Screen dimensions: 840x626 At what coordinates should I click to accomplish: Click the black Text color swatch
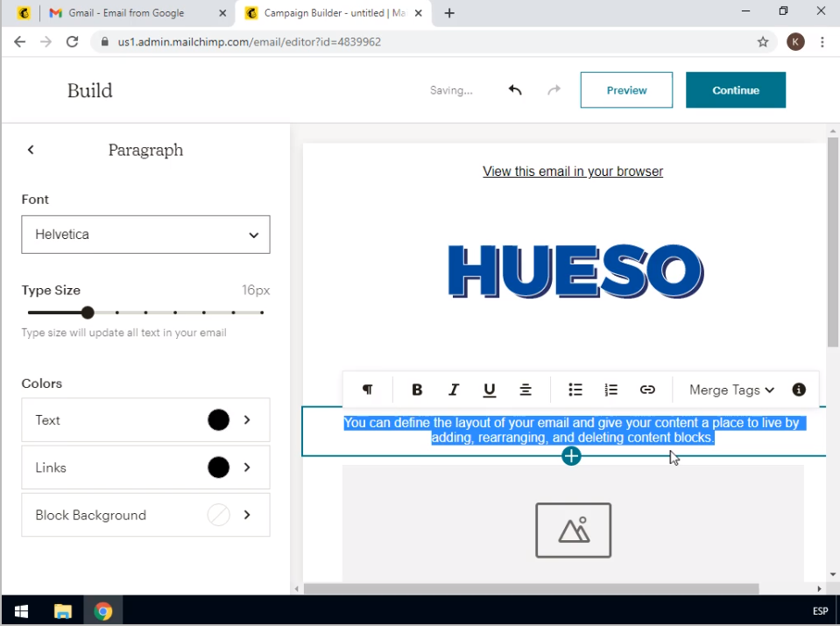coord(219,420)
